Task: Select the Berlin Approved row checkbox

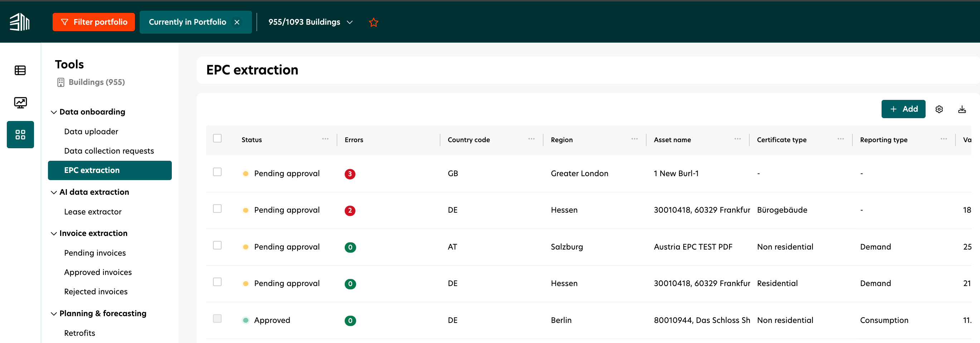Action: 217,319
